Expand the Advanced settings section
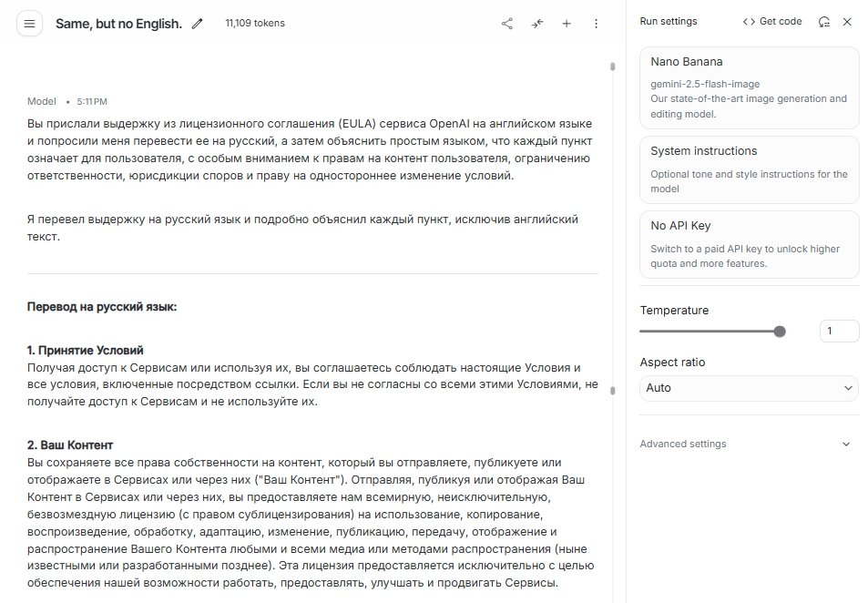This screenshot has height=603, width=868. pos(747,445)
